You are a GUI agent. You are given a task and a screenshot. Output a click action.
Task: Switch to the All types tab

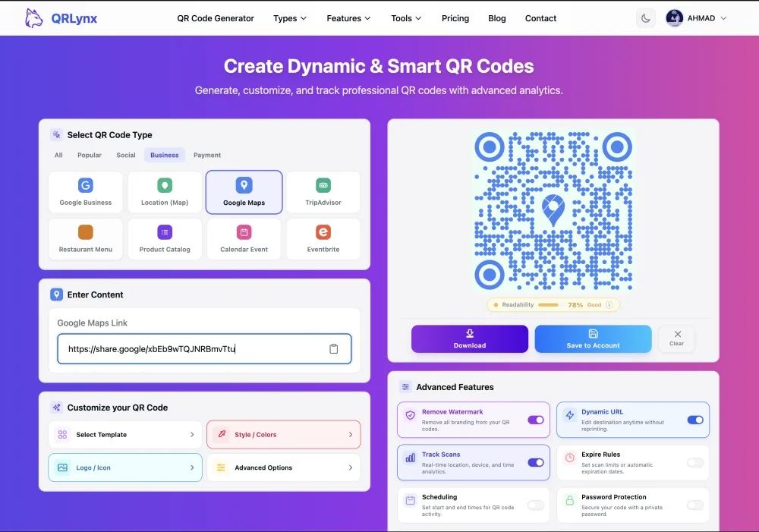click(x=58, y=155)
